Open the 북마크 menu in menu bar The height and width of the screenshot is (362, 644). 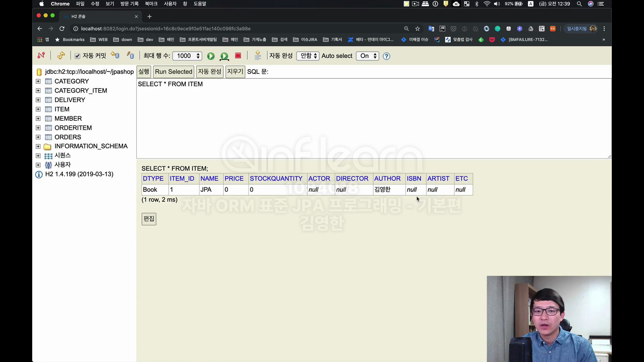point(151,4)
